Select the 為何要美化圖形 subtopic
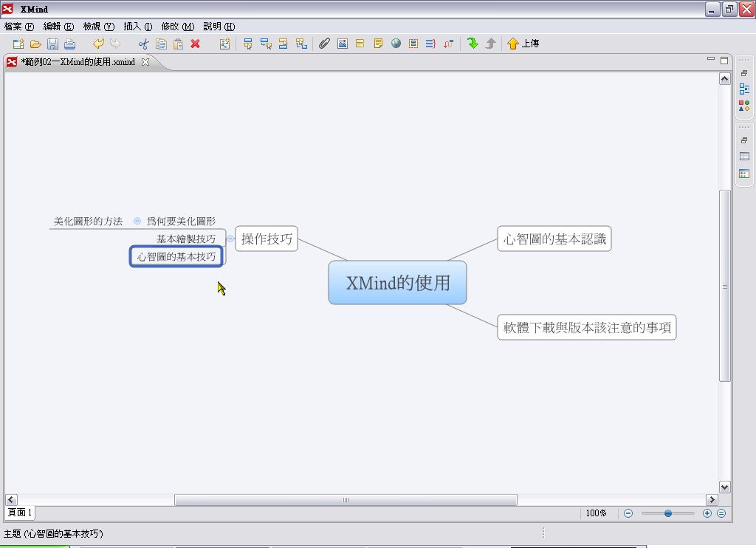756x548 pixels. coord(181,221)
